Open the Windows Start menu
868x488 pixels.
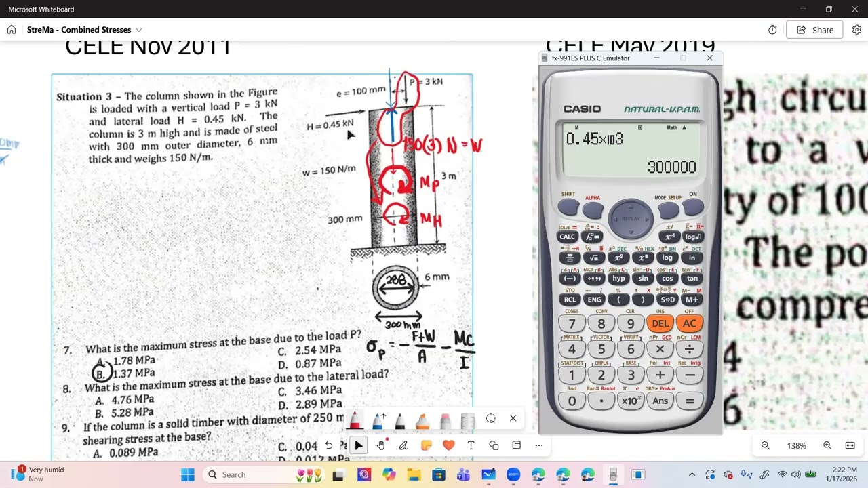[188, 474]
